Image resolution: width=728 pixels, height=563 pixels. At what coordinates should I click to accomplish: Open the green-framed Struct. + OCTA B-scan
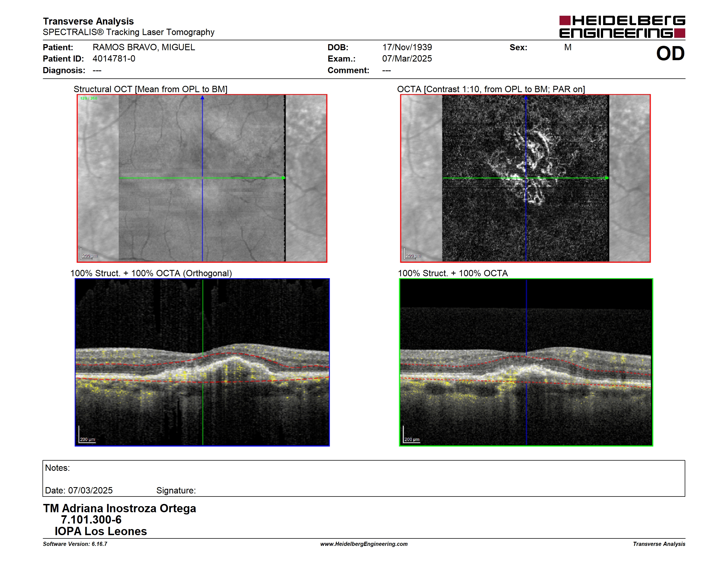(526, 362)
